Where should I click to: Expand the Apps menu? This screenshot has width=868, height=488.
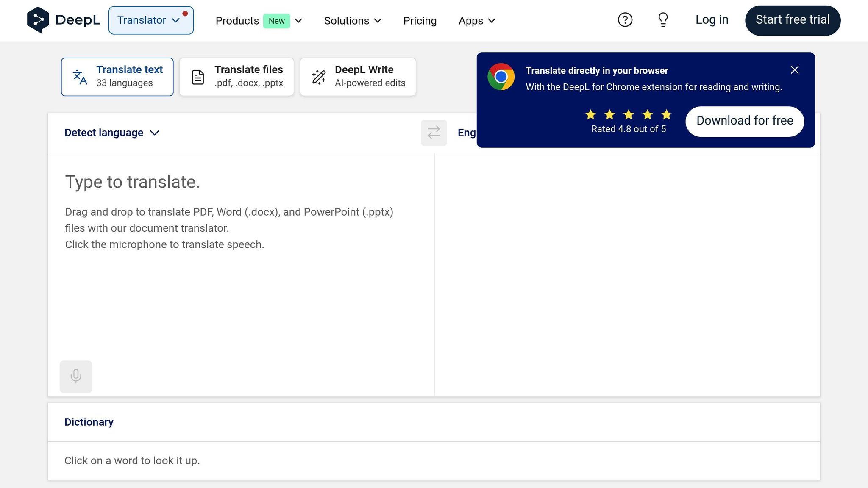[x=477, y=21]
